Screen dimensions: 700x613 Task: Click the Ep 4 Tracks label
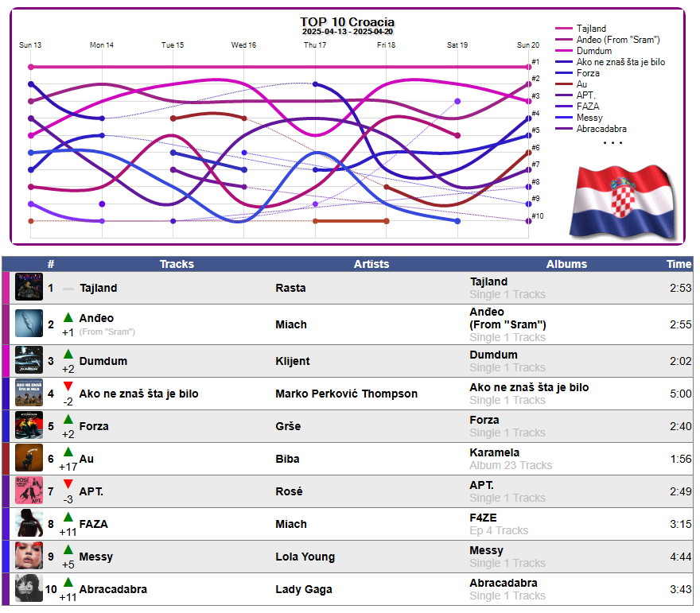499,531
